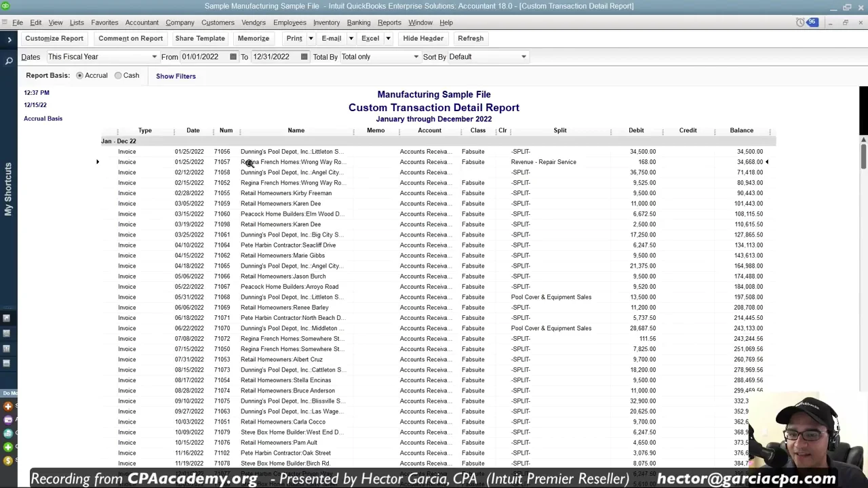868x488 pixels.
Task: Open the Accountant menu
Action: coord(142,22)
